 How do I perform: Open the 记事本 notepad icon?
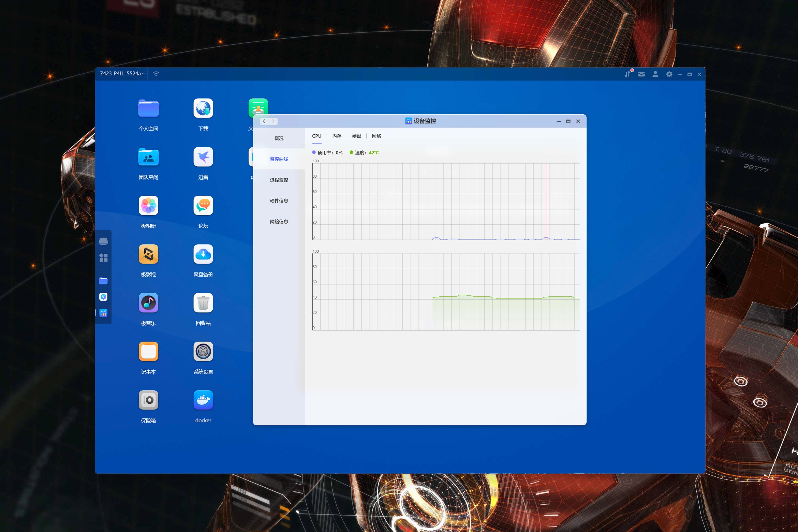148,352
